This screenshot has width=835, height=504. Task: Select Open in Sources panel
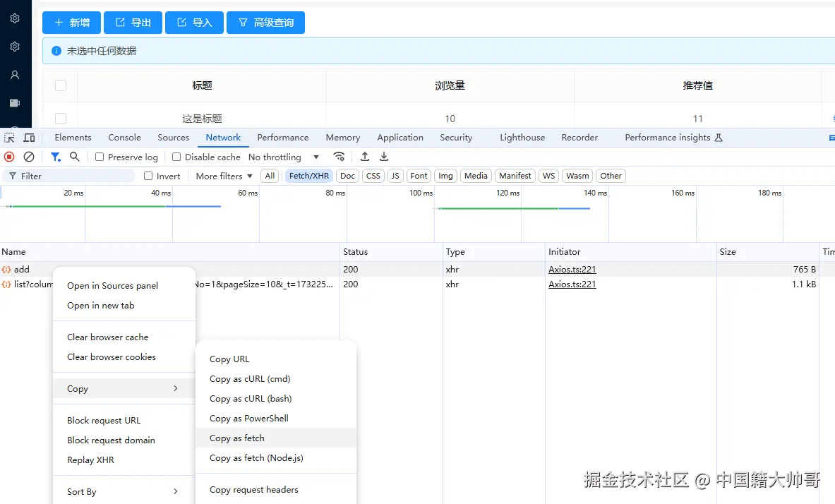click(x=124, y=286)
